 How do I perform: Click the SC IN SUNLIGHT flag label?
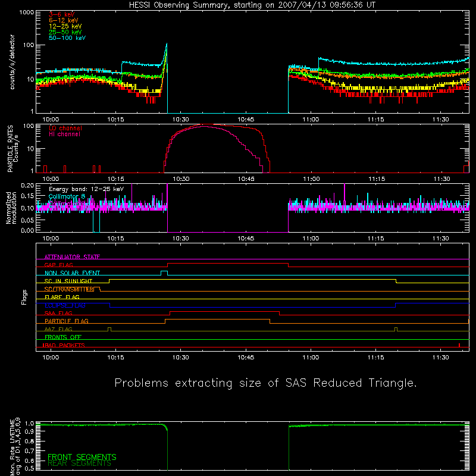tap(68, 281)
